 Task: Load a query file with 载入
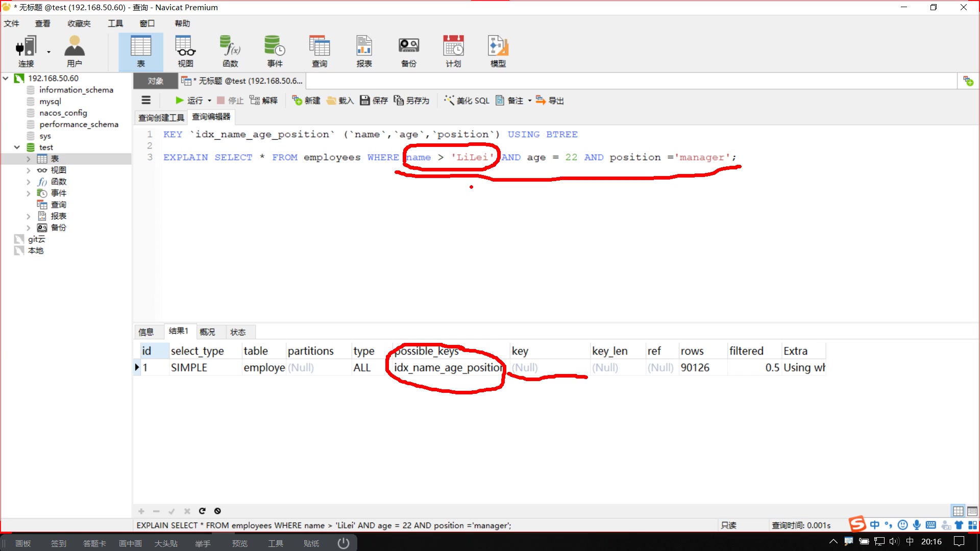point(340,101)
